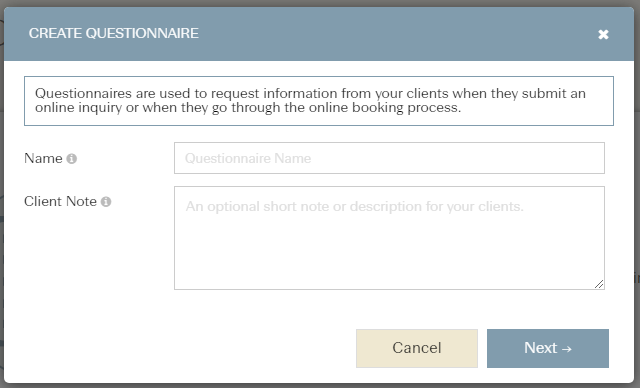640x388 pixels.
Task: Click the word Questionnaires in the description
Action: click(83, 93)
